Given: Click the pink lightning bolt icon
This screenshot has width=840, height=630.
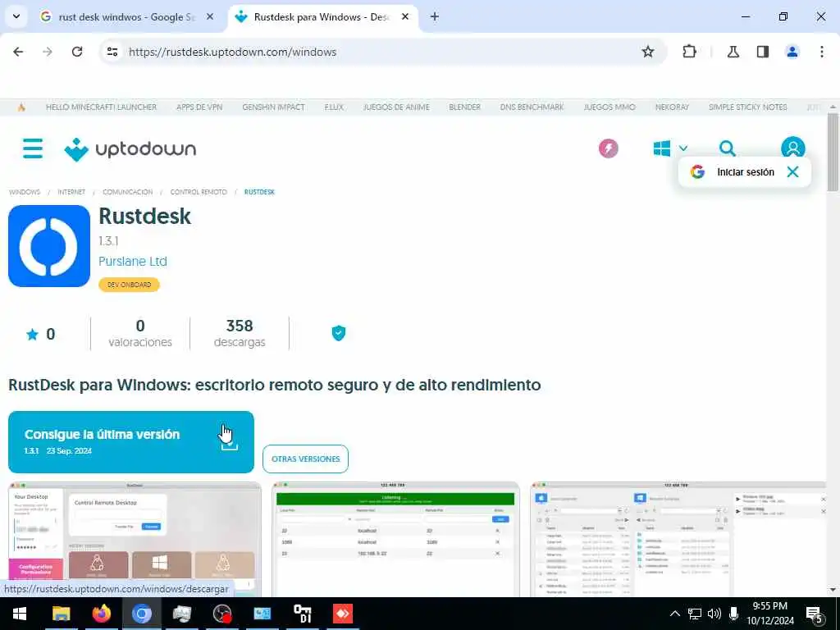Looking at the screenshot, I should [608, 148].
